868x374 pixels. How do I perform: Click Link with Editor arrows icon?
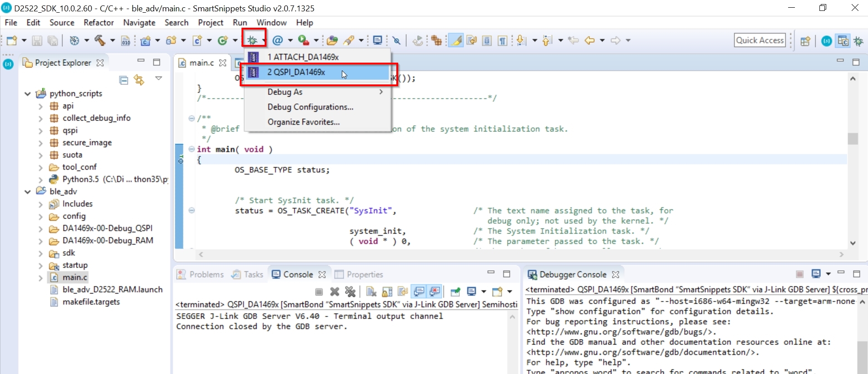tap(139, 80)
